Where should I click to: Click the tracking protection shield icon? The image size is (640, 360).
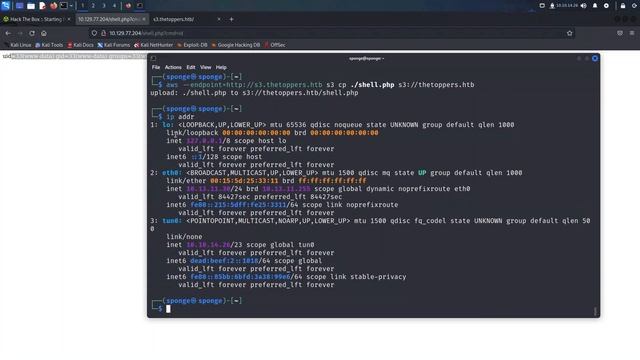click(94, 33)
